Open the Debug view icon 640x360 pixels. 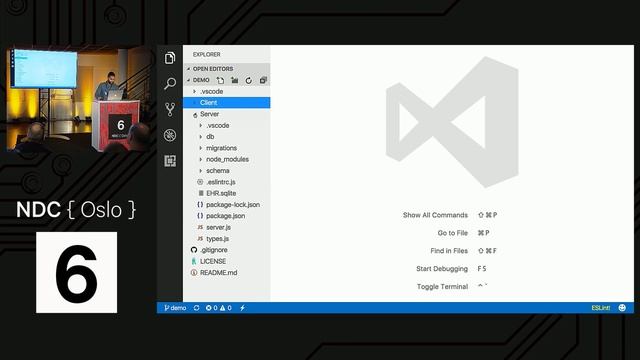170,135
